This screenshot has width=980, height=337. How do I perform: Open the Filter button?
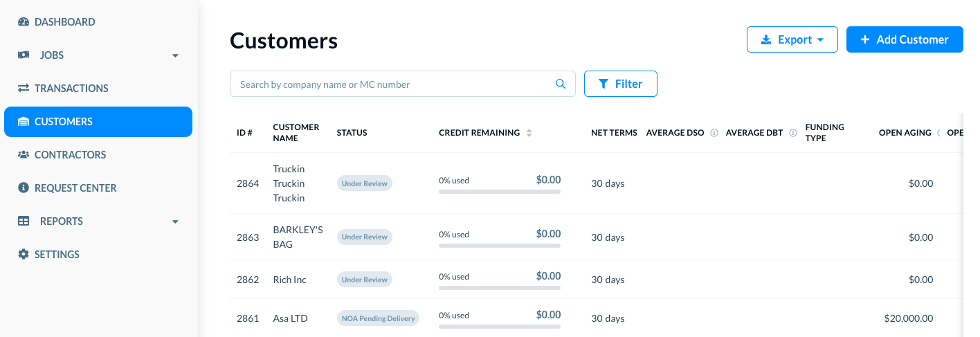point(620,84)
